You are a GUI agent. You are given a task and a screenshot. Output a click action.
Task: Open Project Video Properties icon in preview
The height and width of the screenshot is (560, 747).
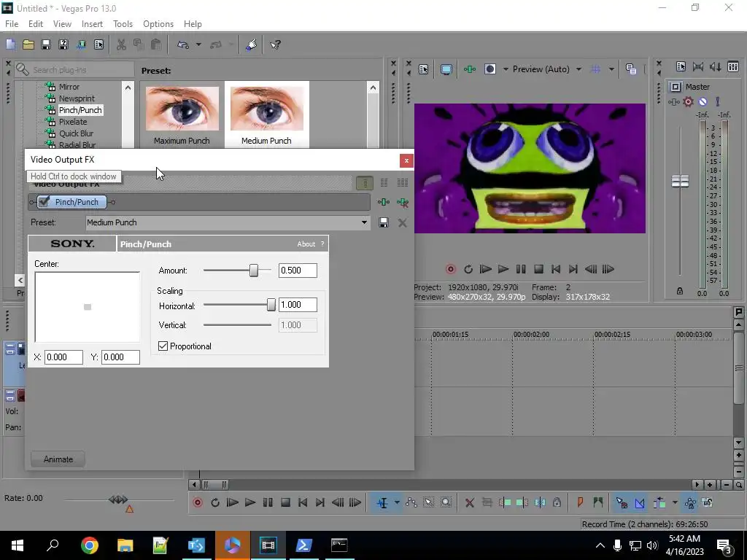(x=424, y=69)
